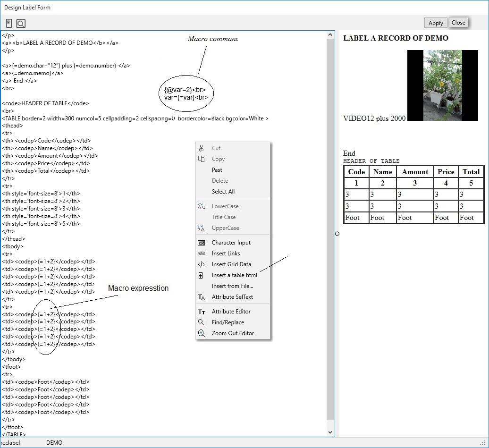Click the zoom icon beside Zoom Out Editor
Image resolution: width=489 pixels, height=448 pixels.
click(202, 333)
